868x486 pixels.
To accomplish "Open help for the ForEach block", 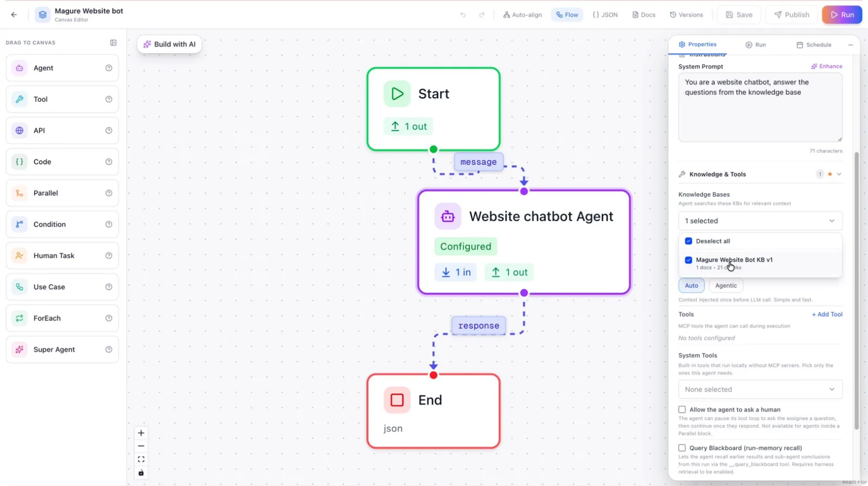I will tap(108, 318).
